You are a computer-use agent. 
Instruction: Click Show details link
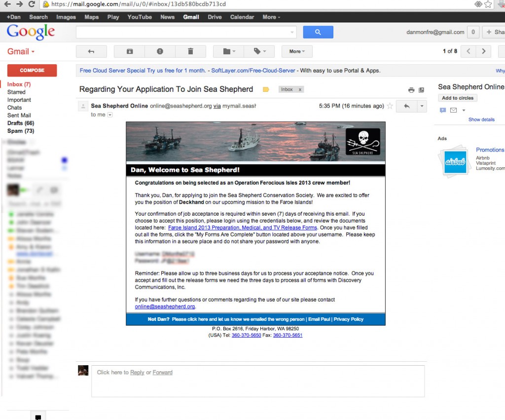coord(481,119)
